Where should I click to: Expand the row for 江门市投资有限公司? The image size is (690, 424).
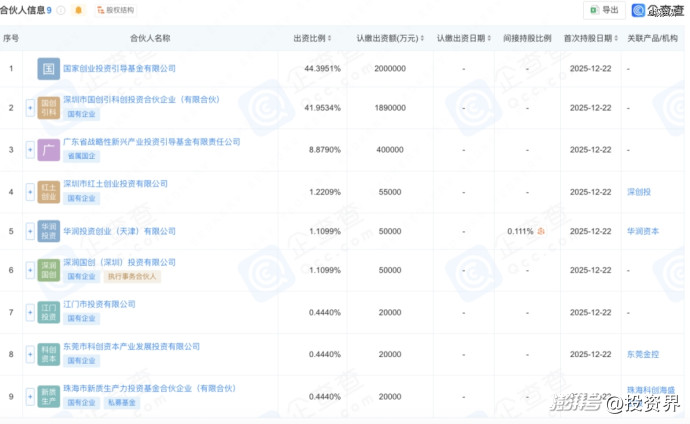(30, 312)
